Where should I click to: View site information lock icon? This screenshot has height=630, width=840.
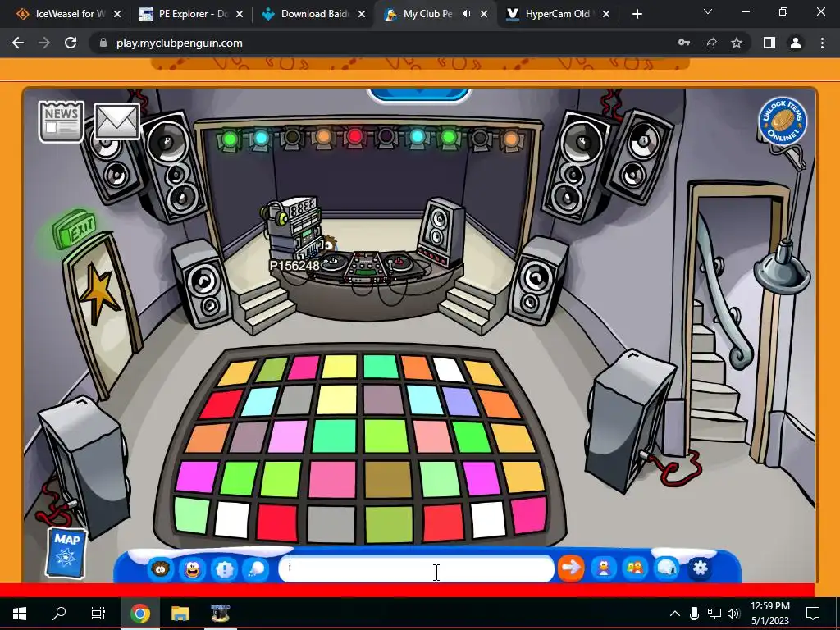[x=103, y=43]
